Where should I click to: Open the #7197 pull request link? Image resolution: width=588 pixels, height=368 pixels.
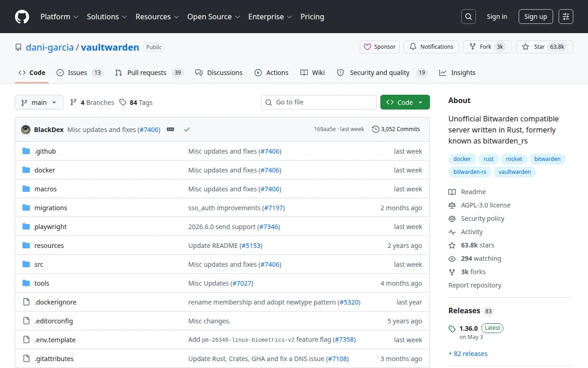(274, 208)
